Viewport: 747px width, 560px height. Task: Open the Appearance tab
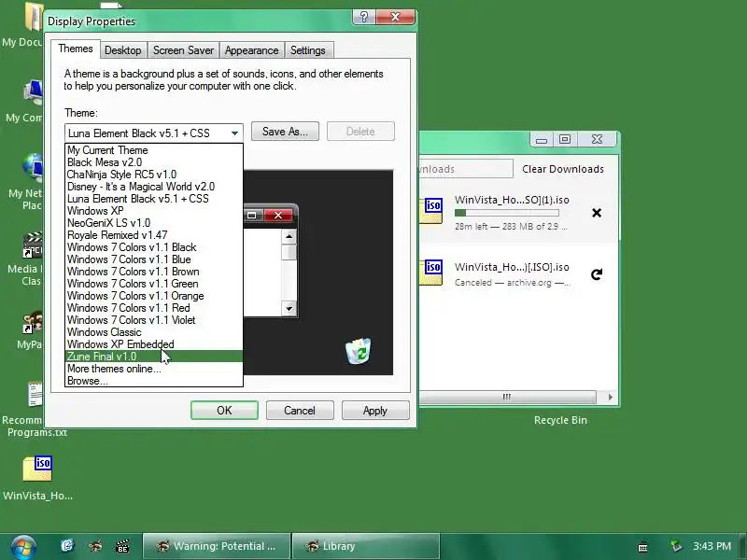point(251,50)
